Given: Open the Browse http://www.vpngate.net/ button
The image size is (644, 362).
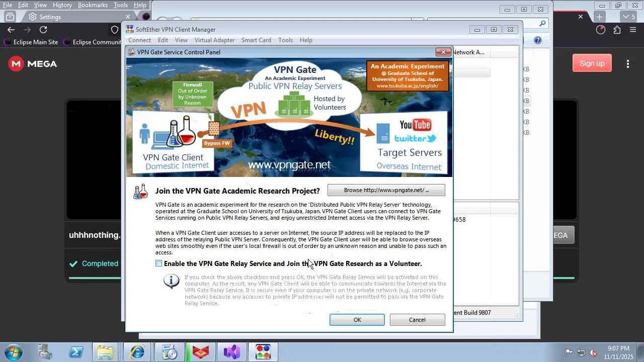Looking at the screenshot, I should (386, 190).
